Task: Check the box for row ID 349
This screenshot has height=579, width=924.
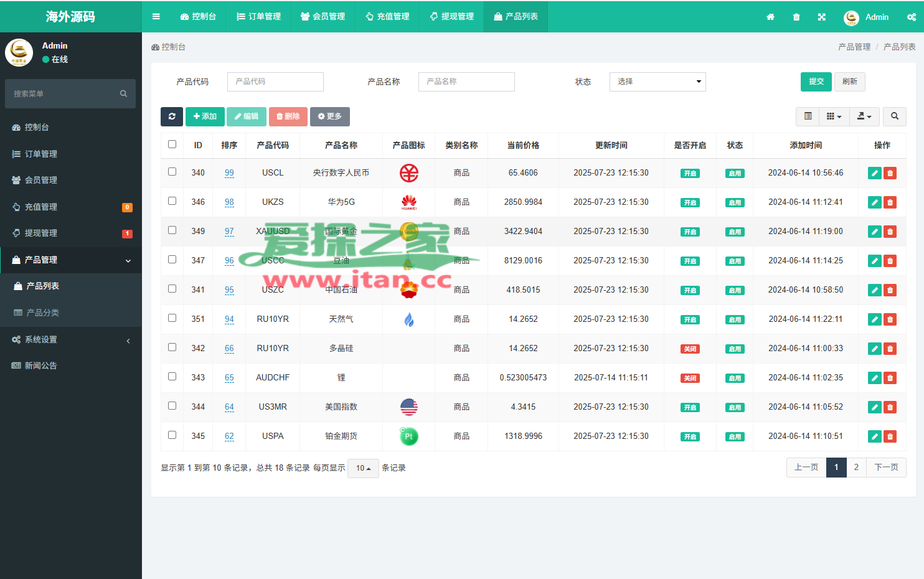Action: [172, 230]
